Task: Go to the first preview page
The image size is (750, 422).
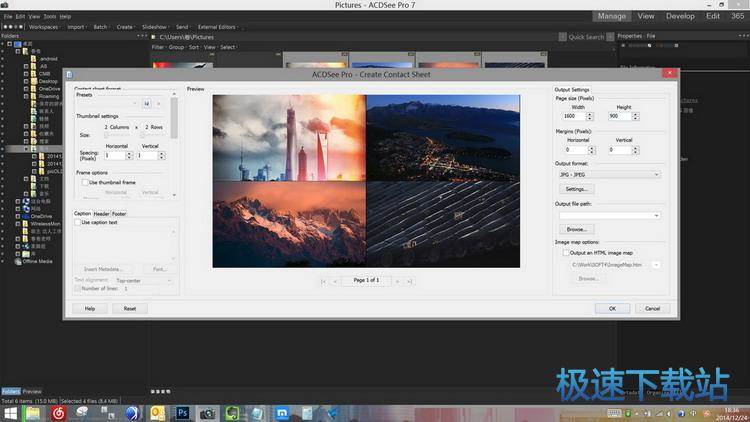Action: click(322, 281)
